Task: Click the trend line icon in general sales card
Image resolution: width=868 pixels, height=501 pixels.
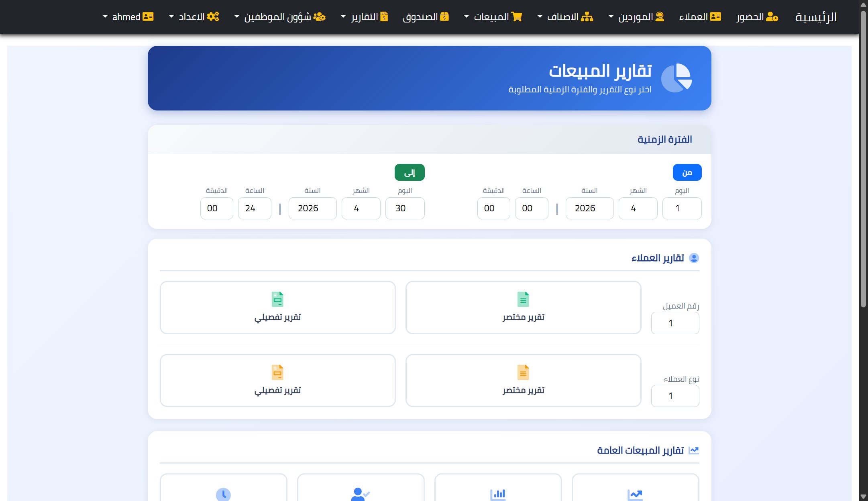Action: (635, 495)
